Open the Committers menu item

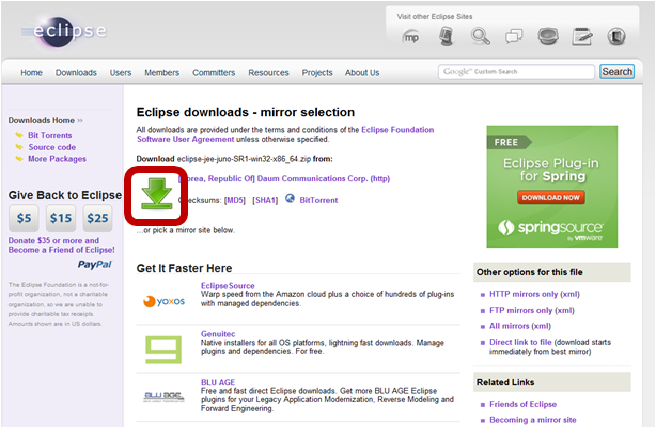click(213, 73)
